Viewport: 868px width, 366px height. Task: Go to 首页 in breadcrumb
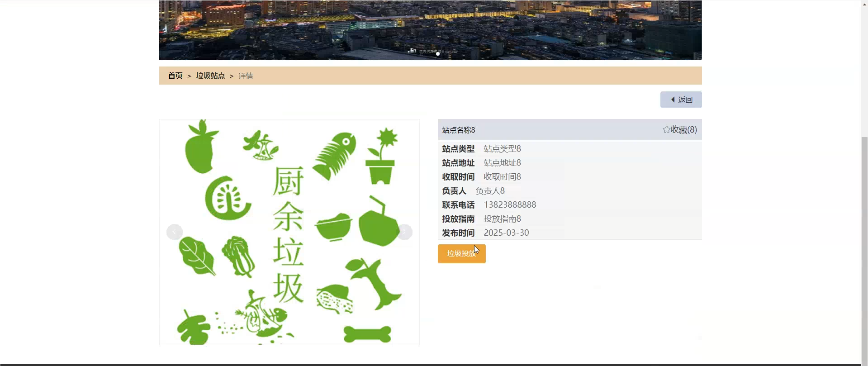click(175, 76)
